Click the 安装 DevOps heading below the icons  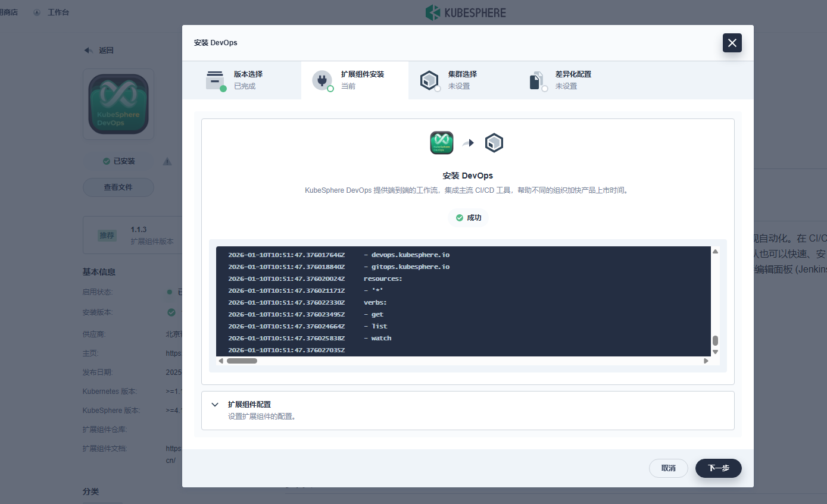tap(468, 176)
